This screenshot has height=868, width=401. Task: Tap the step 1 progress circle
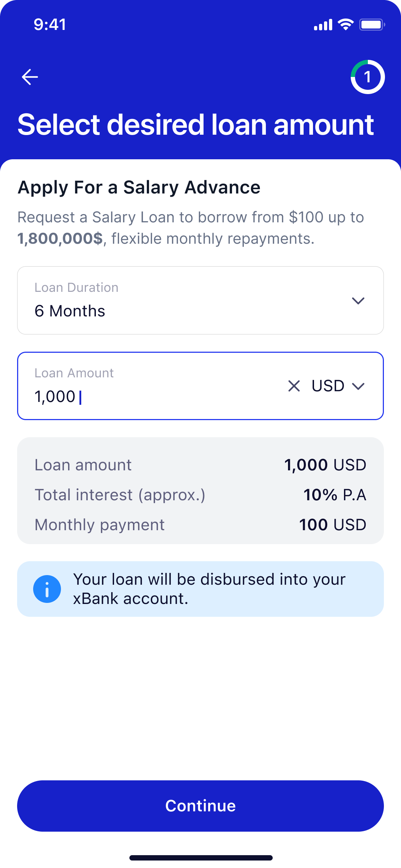367,77
